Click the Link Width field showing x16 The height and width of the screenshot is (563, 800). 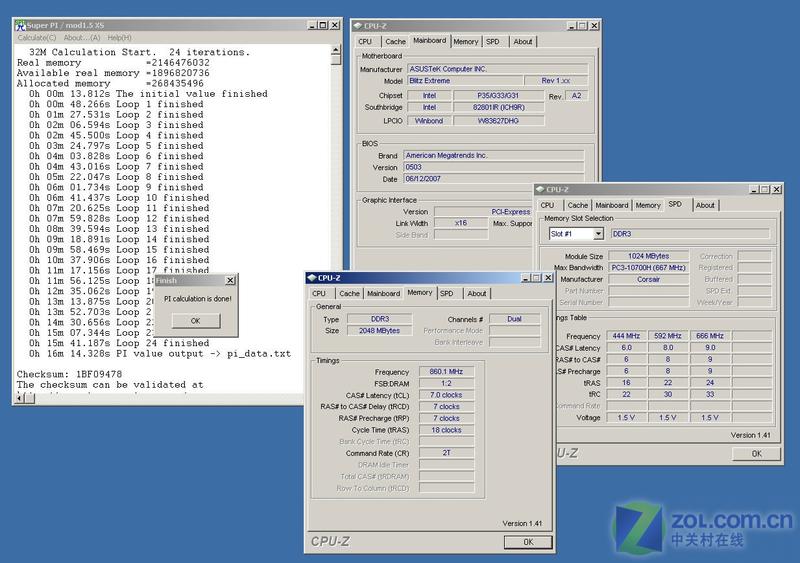(461, 223)
